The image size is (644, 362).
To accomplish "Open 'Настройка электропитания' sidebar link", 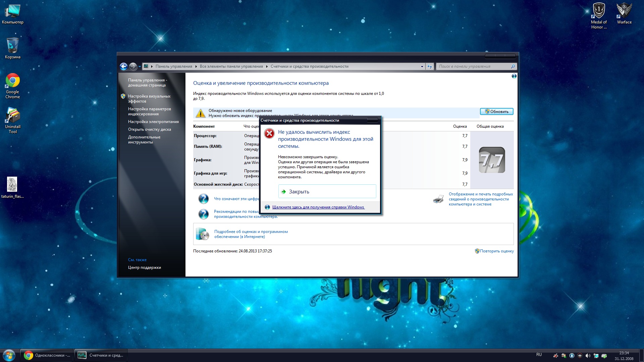I will tap(153, 122).
